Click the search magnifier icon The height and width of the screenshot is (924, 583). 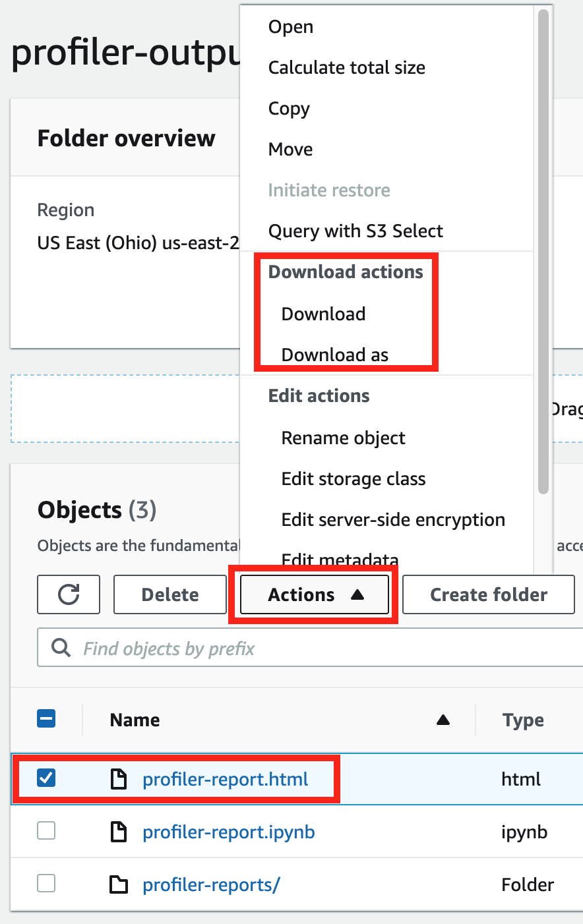(x=61, y=648)
